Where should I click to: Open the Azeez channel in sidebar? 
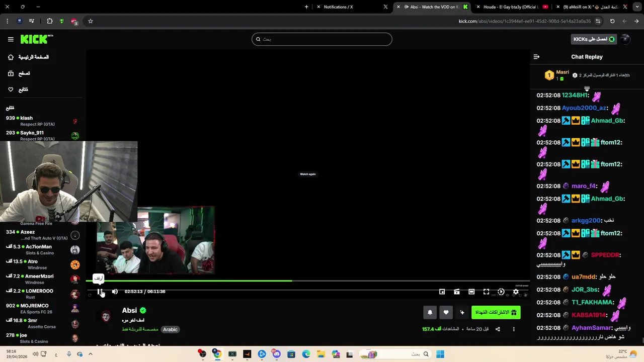43,235
